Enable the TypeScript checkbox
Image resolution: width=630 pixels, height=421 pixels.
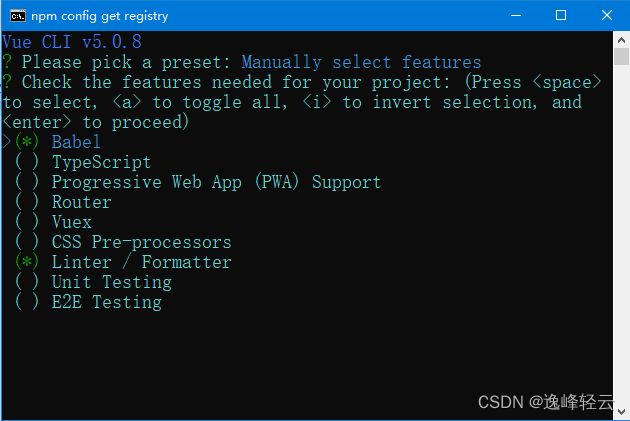[x=27, y=161]
